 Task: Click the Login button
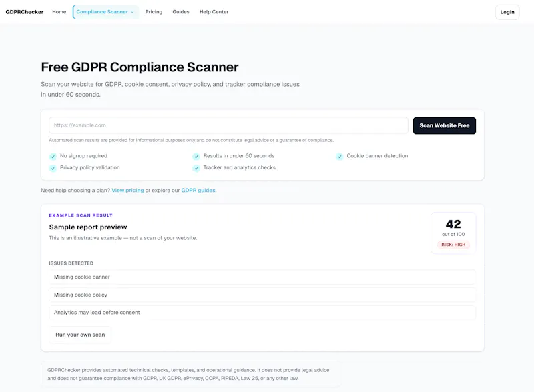(x=507, y=12)
